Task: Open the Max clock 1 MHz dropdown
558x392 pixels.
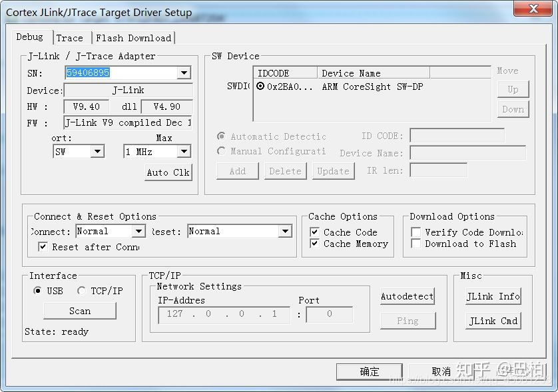Action: (x=184, y=152)
